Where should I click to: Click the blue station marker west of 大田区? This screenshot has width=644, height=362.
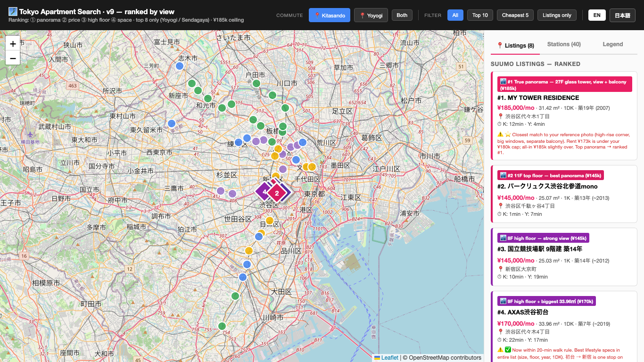tap(243, 277)
